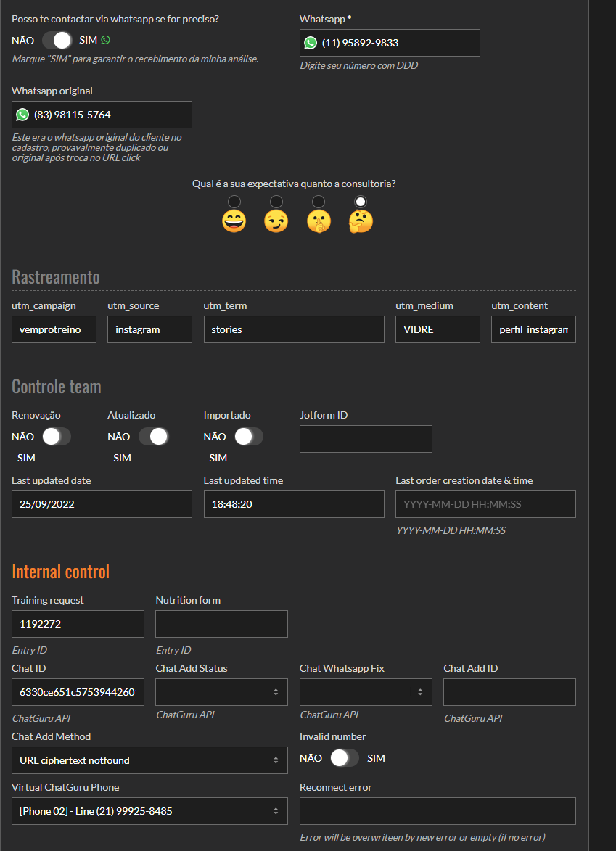The height and width of the screenshot is (851, 616).
Task: Click the Reconnect error input field
Action: (x=438, y=811)
